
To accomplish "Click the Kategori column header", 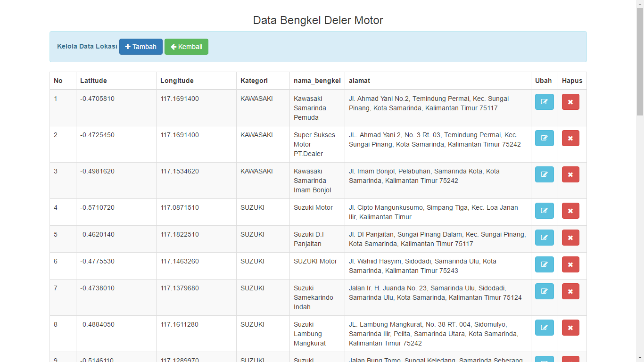I will pyautogui.click(x=254, y=81).
